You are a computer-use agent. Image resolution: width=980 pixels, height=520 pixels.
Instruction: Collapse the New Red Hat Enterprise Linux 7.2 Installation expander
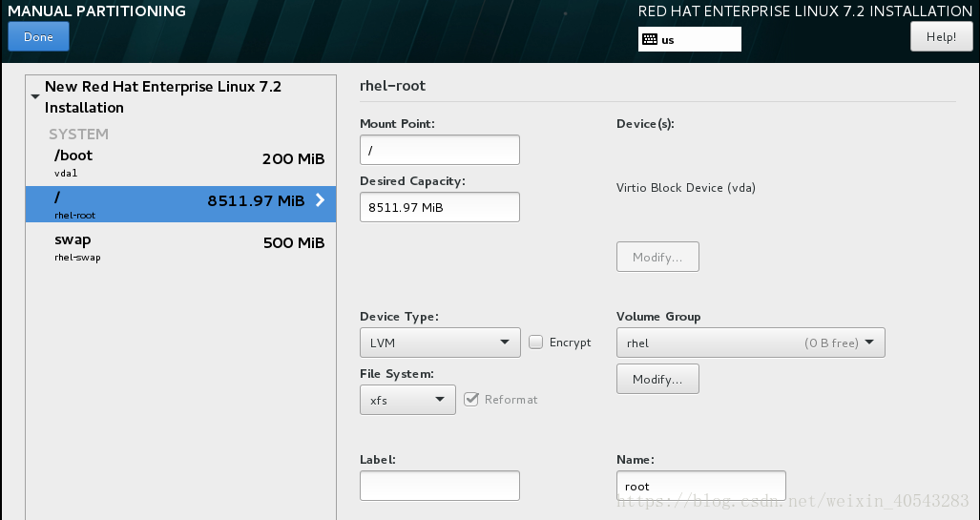35,96
